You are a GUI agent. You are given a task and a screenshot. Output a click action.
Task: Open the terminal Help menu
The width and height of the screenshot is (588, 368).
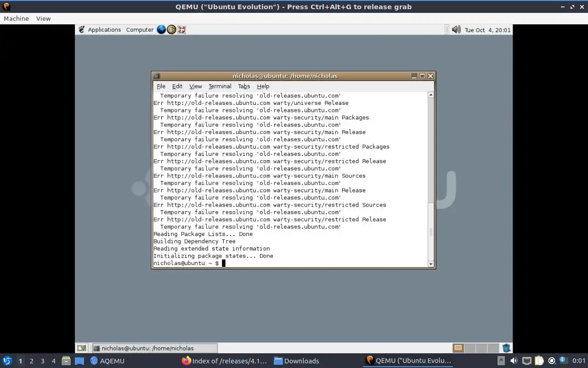(263, 86)
